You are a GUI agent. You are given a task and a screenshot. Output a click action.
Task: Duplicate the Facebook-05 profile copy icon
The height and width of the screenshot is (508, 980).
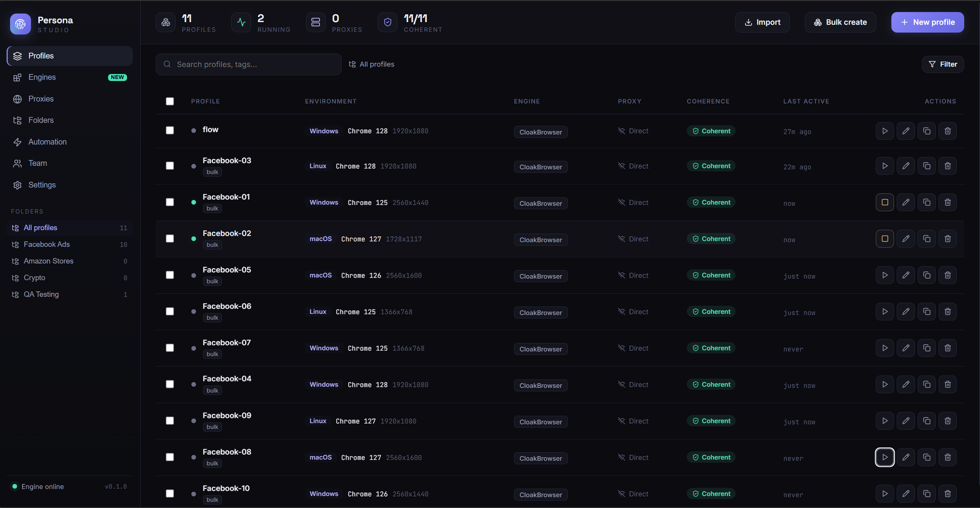click(x=927, y=275)
